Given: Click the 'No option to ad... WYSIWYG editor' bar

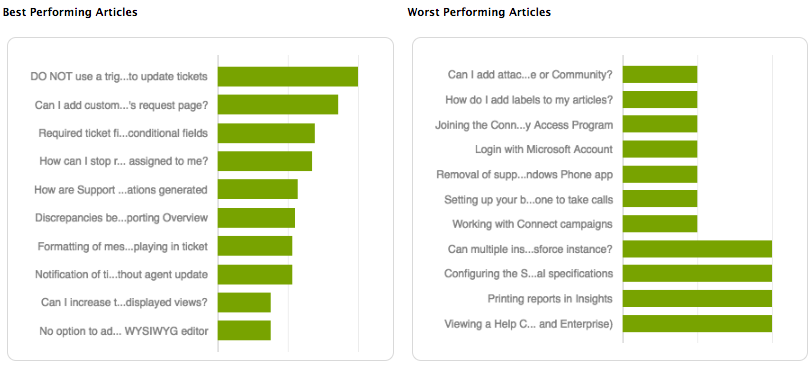Looking at the screenshot, I should 244,331.
